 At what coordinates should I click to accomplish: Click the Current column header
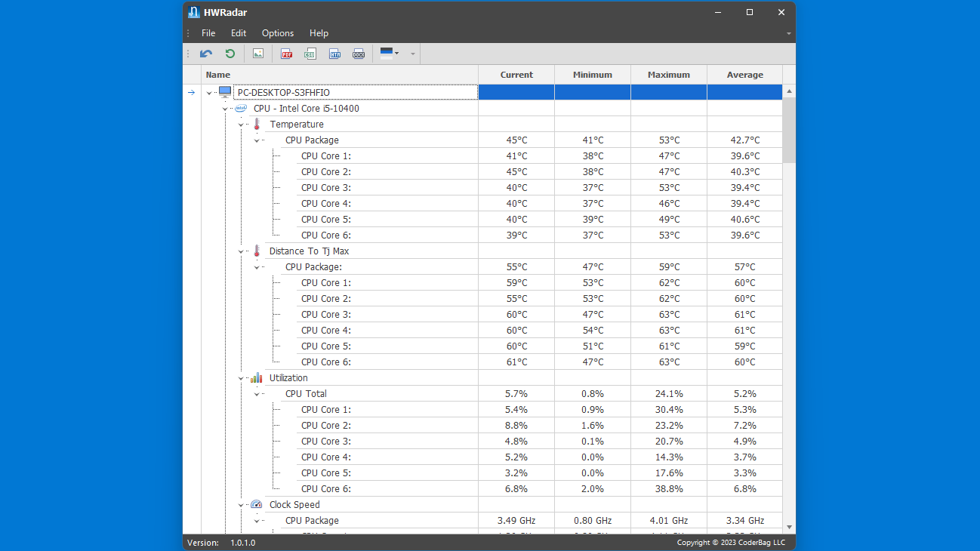pyautogui.click(x=516, y=75)
